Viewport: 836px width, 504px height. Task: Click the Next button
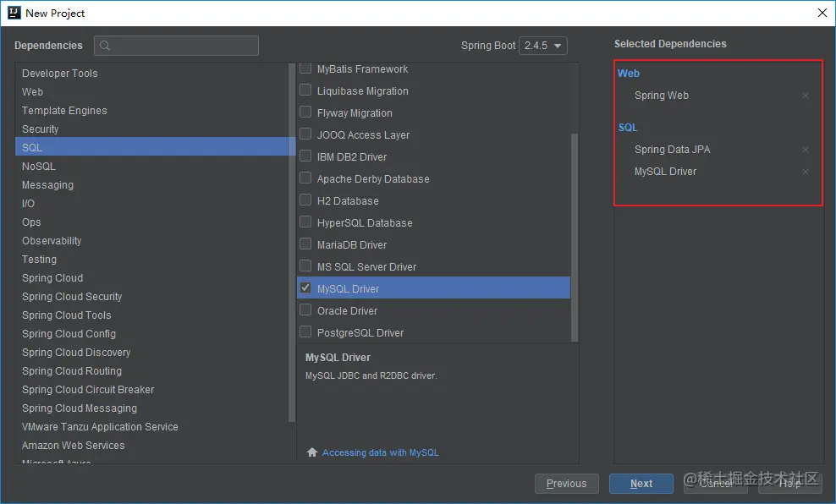641,484
